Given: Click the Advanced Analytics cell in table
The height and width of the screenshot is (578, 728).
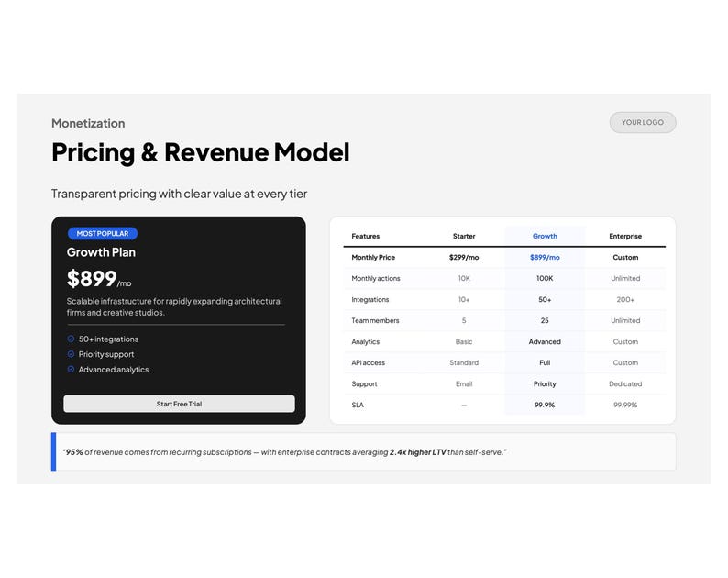Looking at the screenshot, I should (545, 342).
